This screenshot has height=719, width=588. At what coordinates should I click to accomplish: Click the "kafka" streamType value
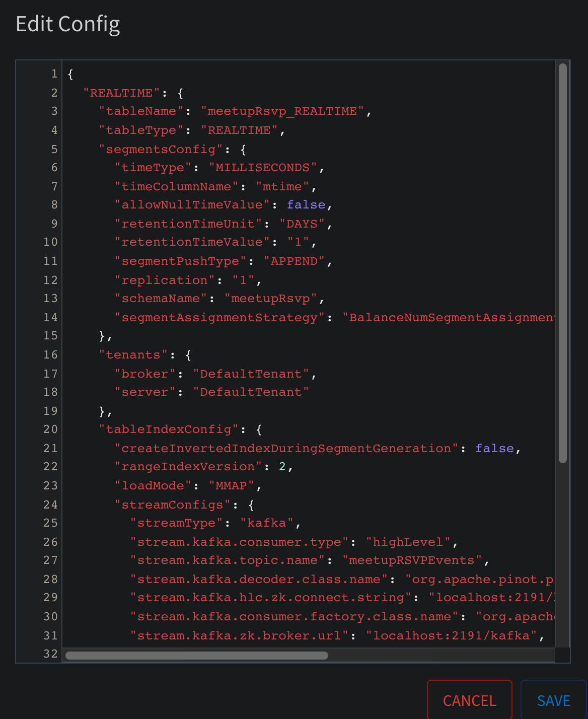point(267,523)
